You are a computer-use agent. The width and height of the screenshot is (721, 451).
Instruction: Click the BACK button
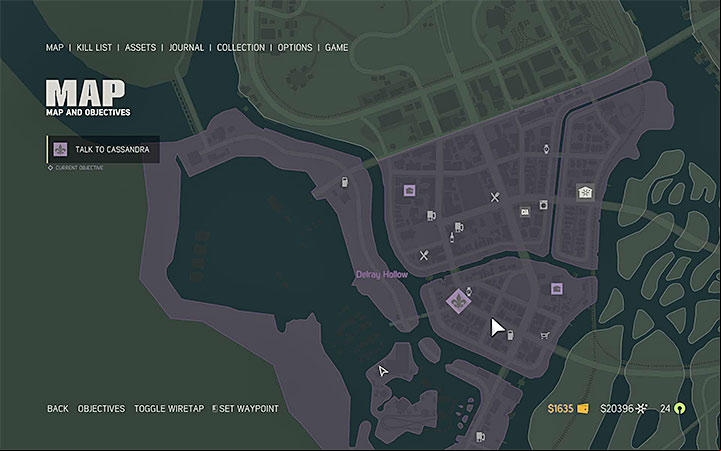57,409
